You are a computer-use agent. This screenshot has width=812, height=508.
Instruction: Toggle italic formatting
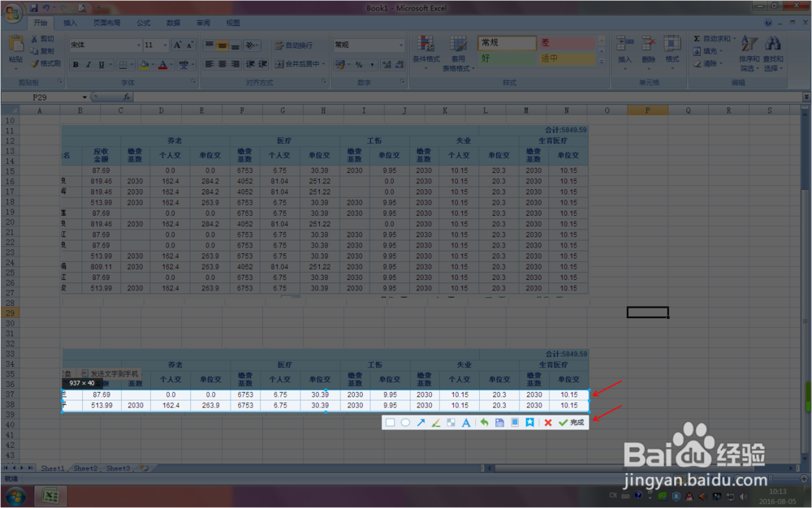pos(89,65)
